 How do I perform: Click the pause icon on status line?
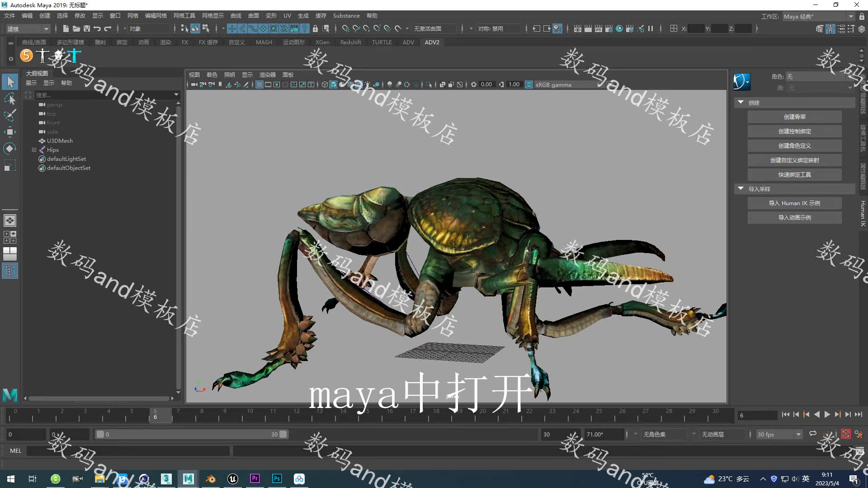point(651,28)
